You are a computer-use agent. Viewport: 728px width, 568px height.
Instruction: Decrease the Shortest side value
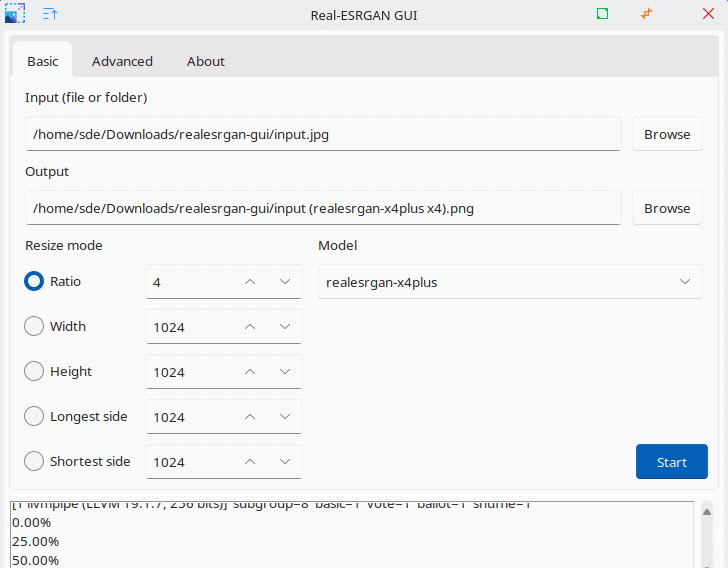coord(285,462)
